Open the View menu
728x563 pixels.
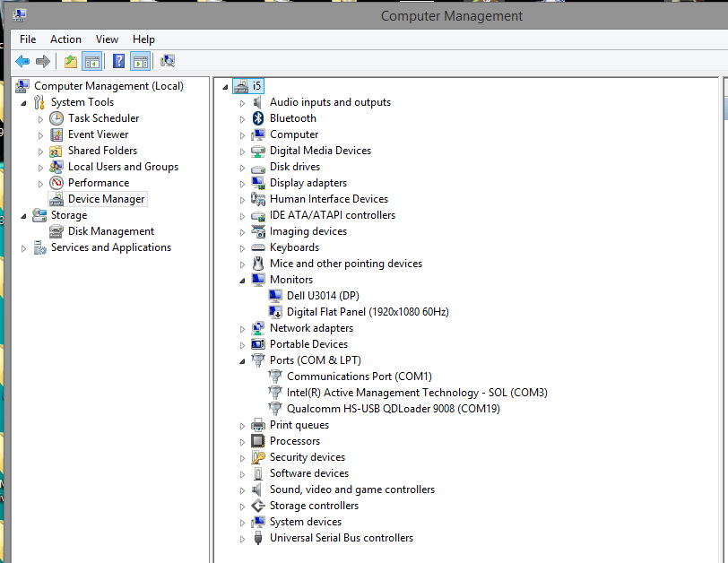point(107,39)
